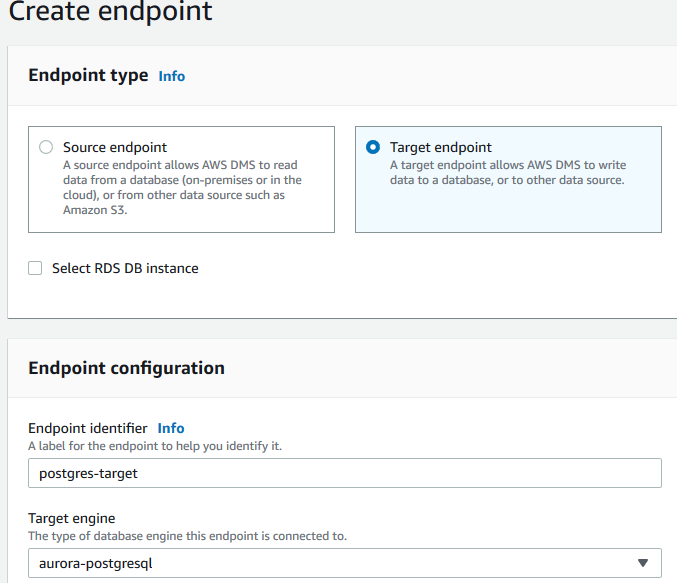
Task: Select the Target endpoint radio button
Action: pos(373,147)
